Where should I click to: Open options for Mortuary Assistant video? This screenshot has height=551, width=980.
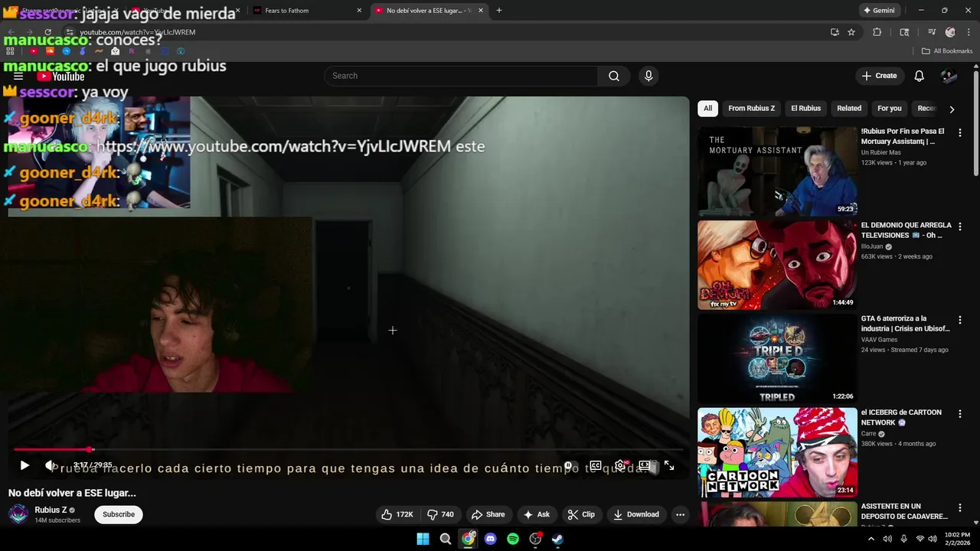959,132
